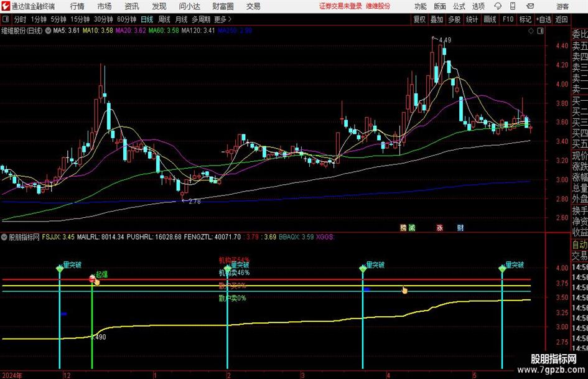
Task: Click the 多股 multi-stock button
Action: [454, 19]
